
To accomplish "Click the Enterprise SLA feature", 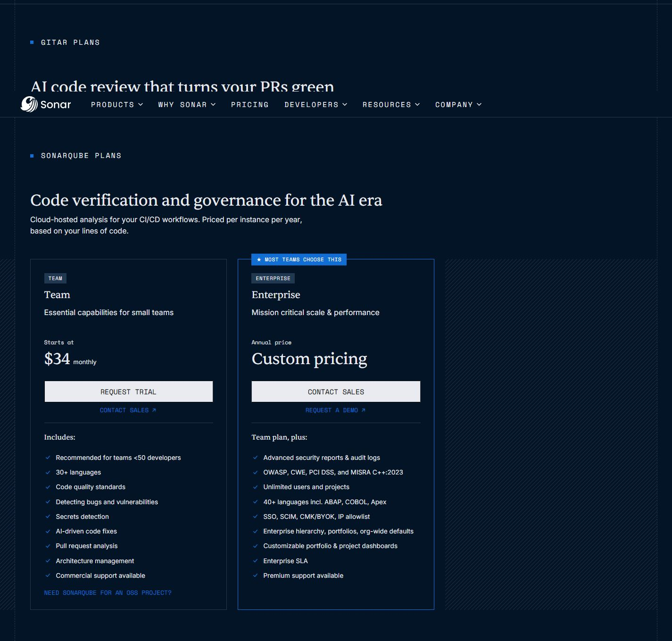I will (x=285, y=561).
